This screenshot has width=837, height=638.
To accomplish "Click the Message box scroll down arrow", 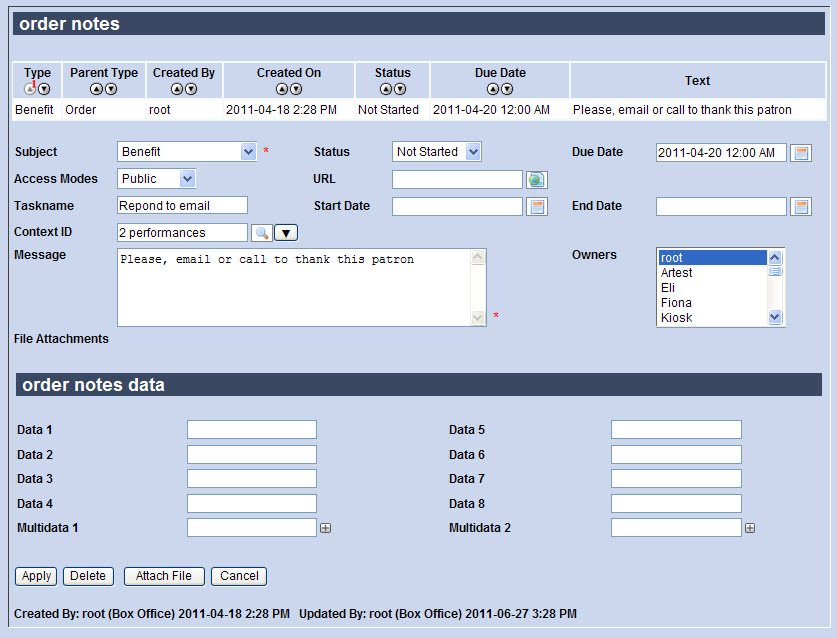I will pos(478,318).
